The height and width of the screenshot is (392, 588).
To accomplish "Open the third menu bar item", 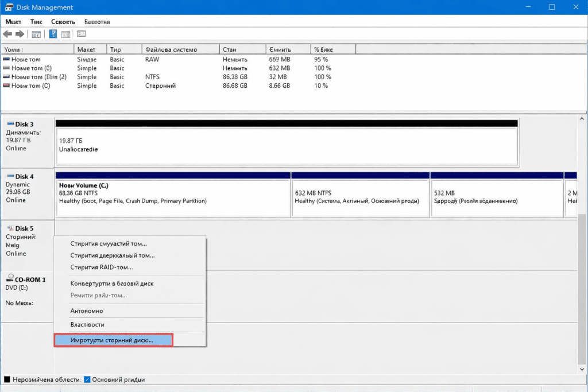I will click(63, 22).
